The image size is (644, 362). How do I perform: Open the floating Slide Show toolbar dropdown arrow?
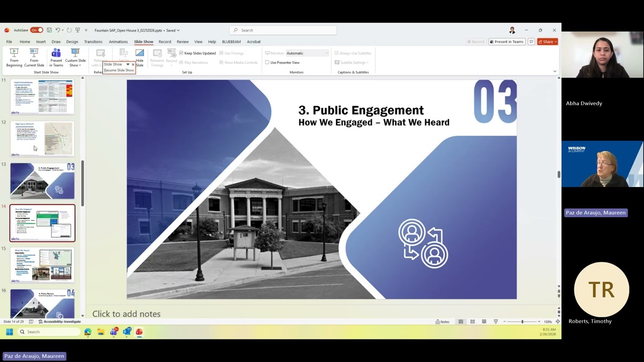coord(127,64)
